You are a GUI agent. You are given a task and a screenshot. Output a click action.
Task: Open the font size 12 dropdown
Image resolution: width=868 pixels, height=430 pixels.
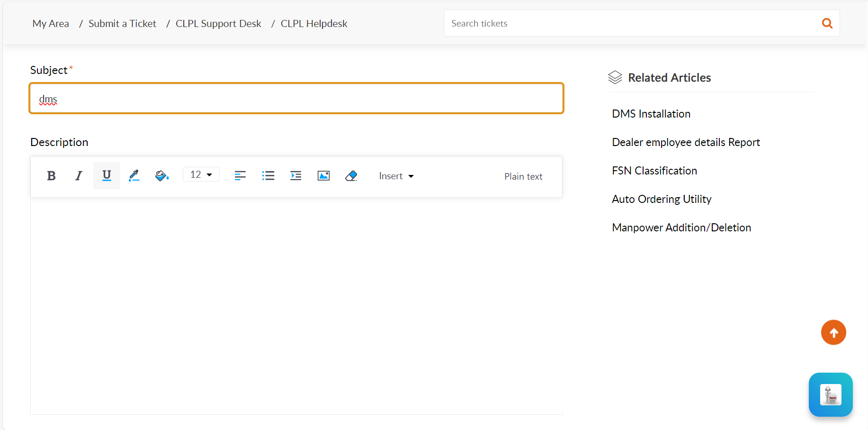point(201,174)
